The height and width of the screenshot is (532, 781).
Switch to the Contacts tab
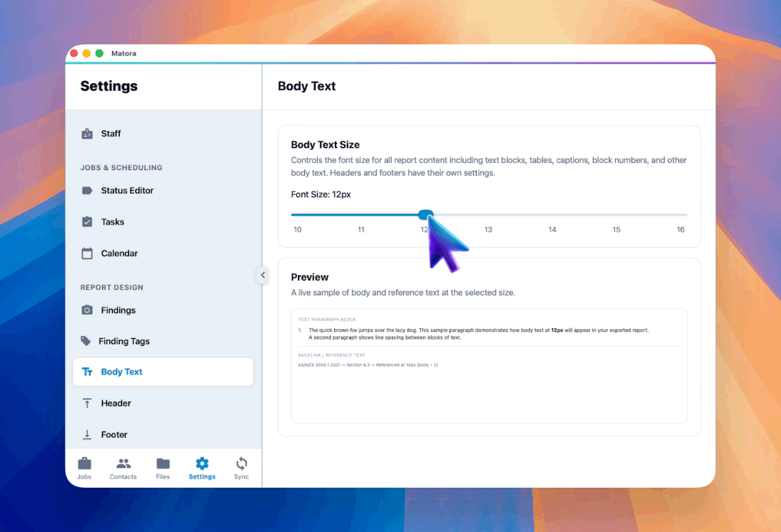(x=123, y=468)
